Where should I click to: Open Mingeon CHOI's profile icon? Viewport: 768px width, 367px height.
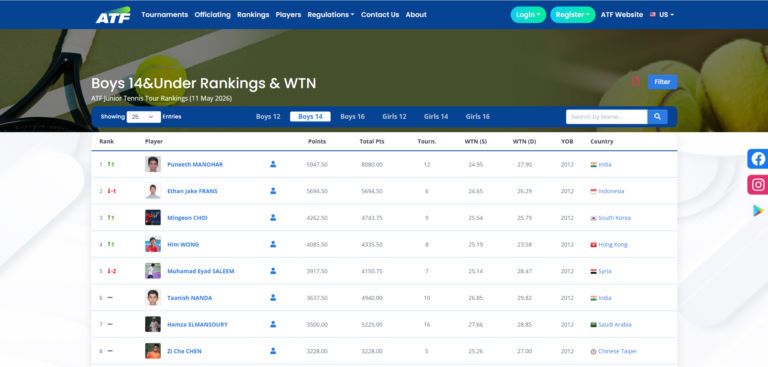pos(273,218)
